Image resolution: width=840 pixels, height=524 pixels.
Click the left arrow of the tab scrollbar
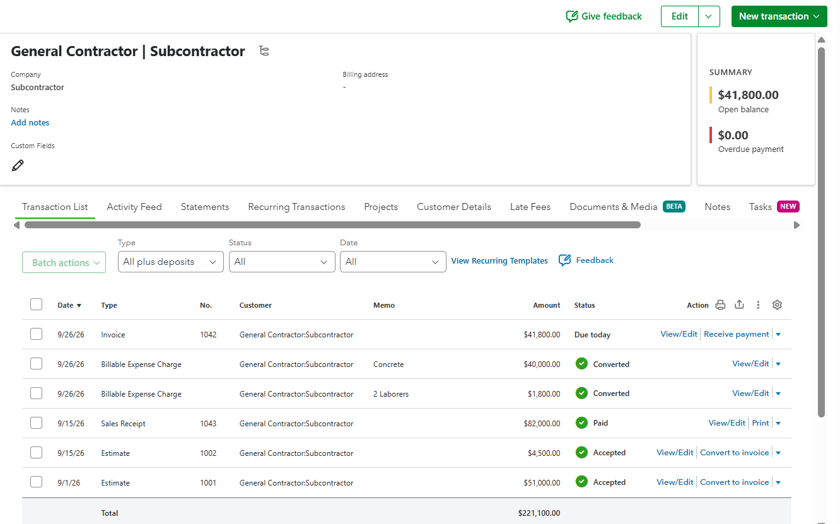click(x=17, y=225)
